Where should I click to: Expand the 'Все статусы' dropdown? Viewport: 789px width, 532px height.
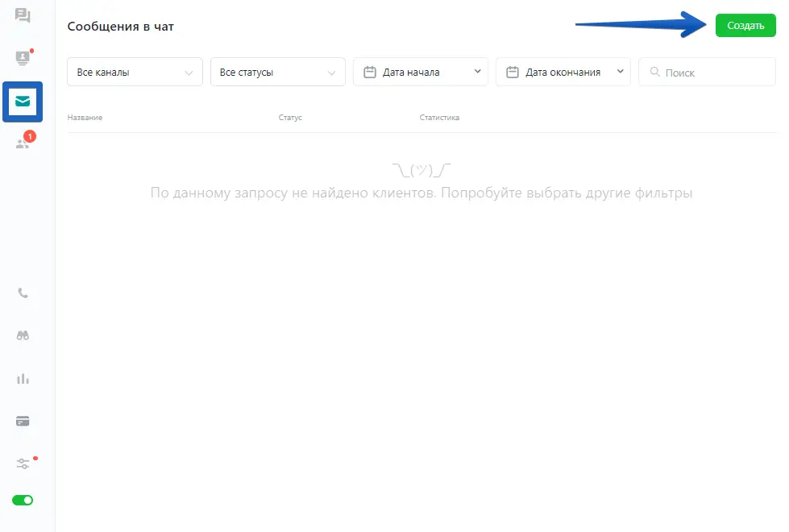pyautogui.click(x=277, y=73)
